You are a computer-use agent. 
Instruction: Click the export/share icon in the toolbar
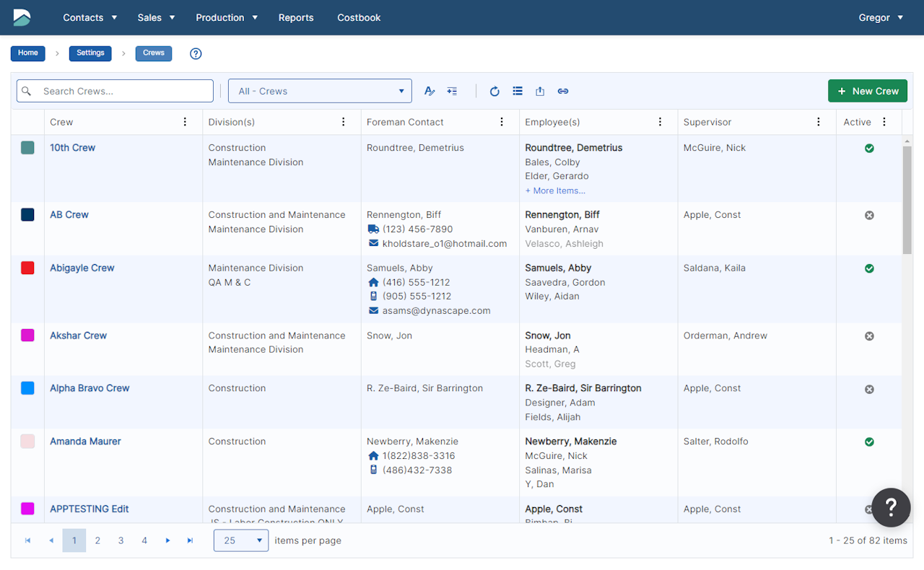coord(540,91)
